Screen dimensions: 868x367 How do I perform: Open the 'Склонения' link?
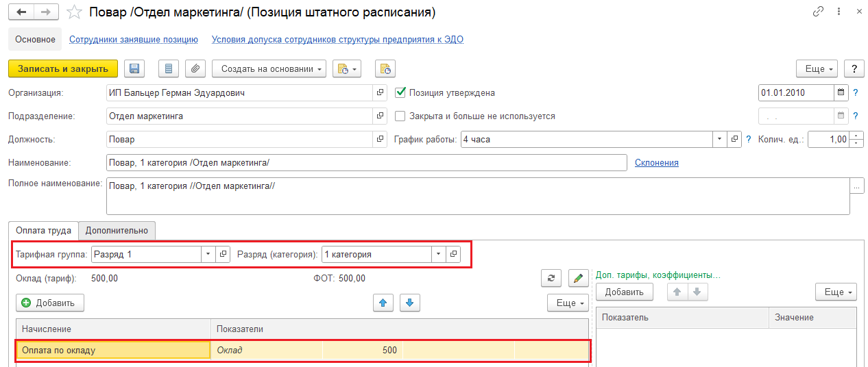(656, 163)
